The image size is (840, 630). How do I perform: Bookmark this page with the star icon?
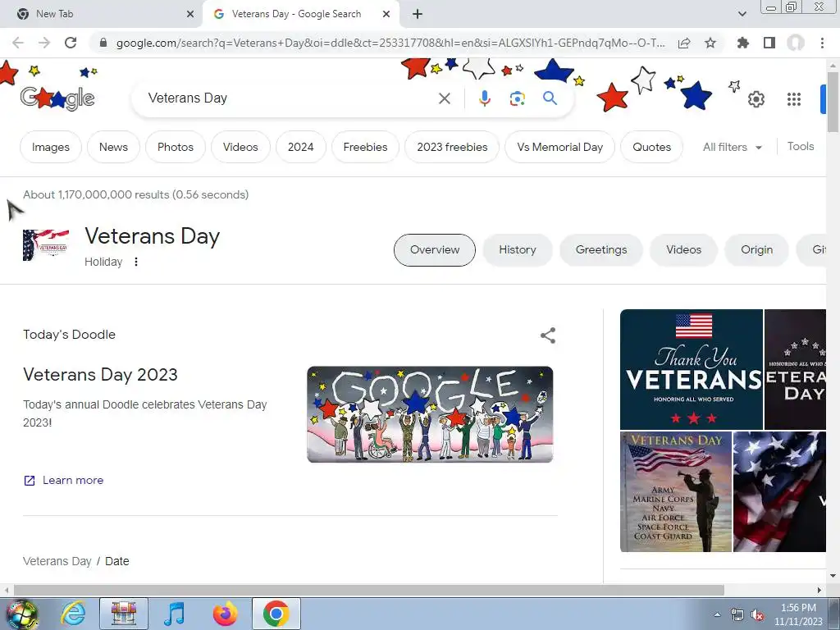click(x=710, y=43)
